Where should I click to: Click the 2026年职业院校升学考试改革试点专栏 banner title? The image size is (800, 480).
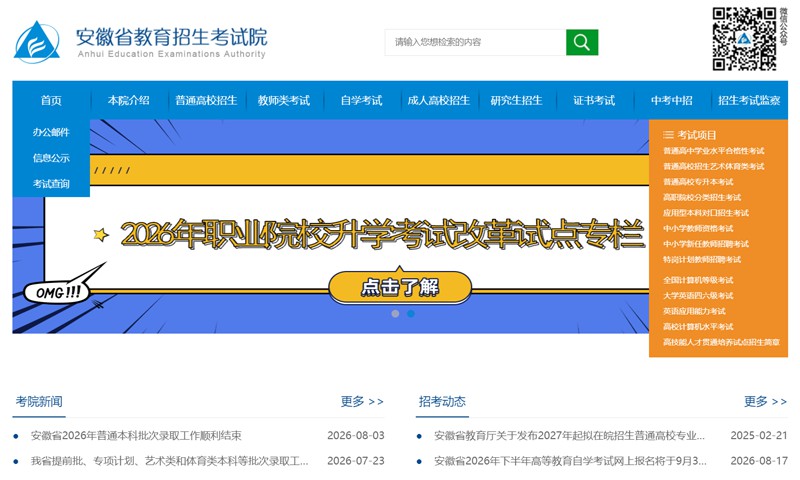[x=382, y=235]
